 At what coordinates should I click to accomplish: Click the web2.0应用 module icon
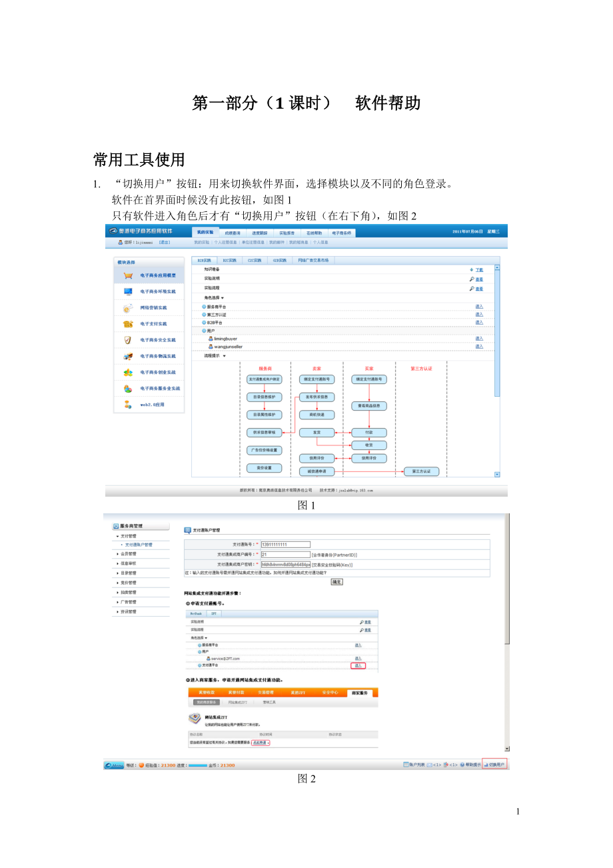(128, 405)
